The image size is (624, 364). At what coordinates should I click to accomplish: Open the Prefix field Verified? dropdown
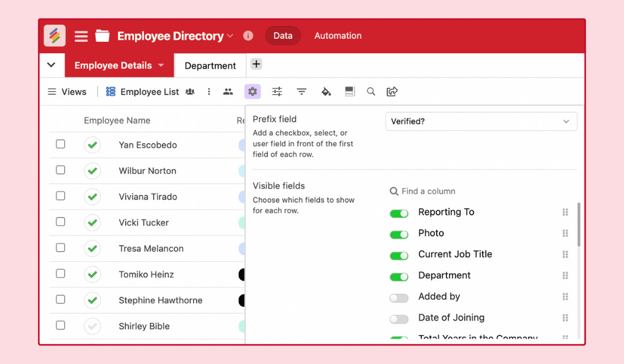pos(481,121)
